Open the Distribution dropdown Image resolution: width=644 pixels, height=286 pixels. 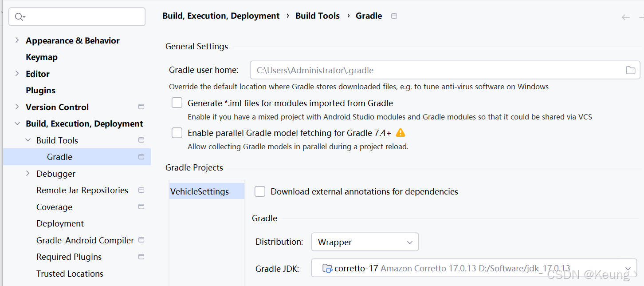[x=365, y=242]
